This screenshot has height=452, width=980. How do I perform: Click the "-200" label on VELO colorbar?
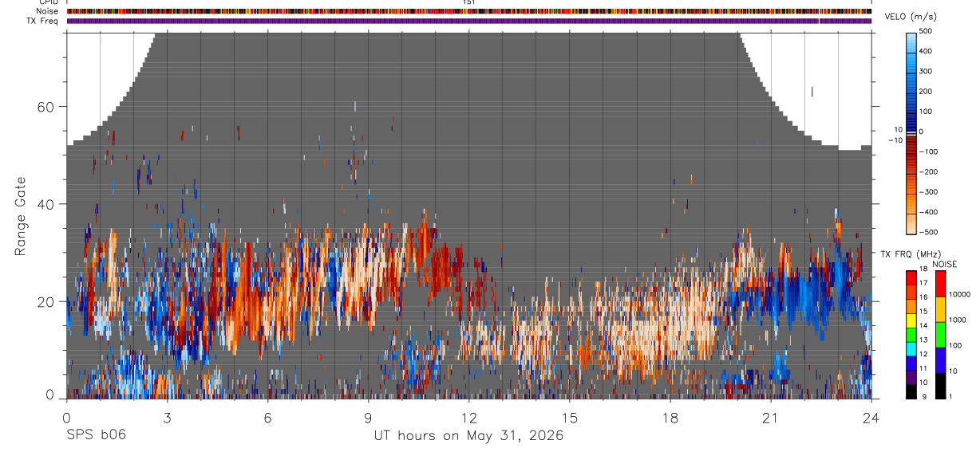(x=927, y=171)
